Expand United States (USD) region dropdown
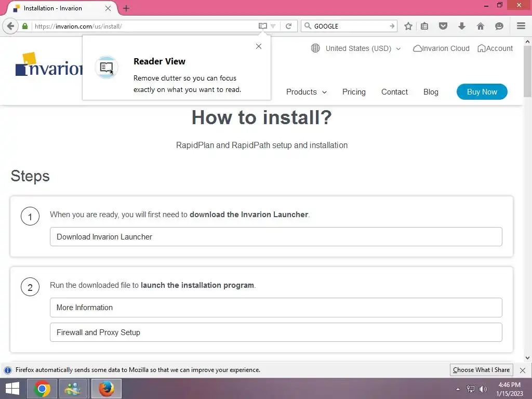The height and width of the screenshot is (399, 532). [x=363, y=48]
